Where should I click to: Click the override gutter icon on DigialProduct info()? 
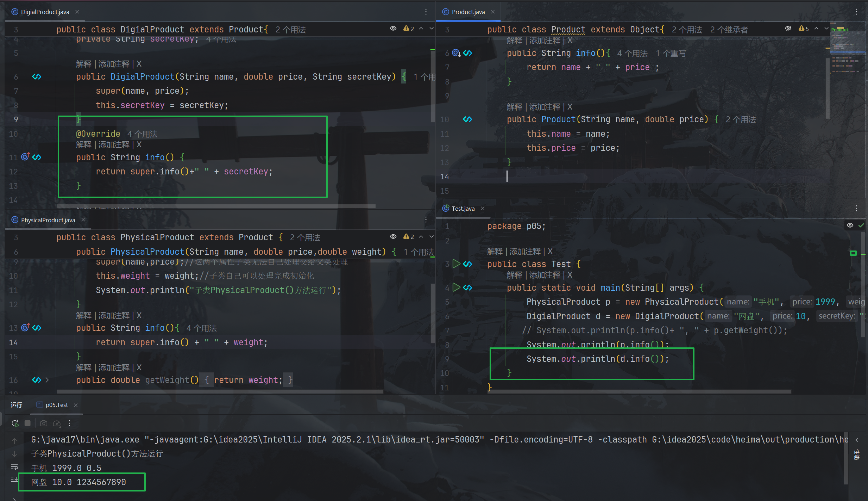point(25,157)
